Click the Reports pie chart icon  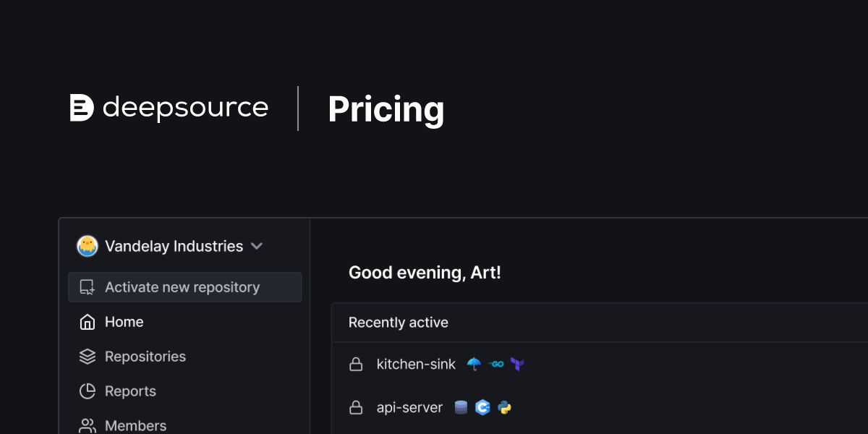[88, 391]
